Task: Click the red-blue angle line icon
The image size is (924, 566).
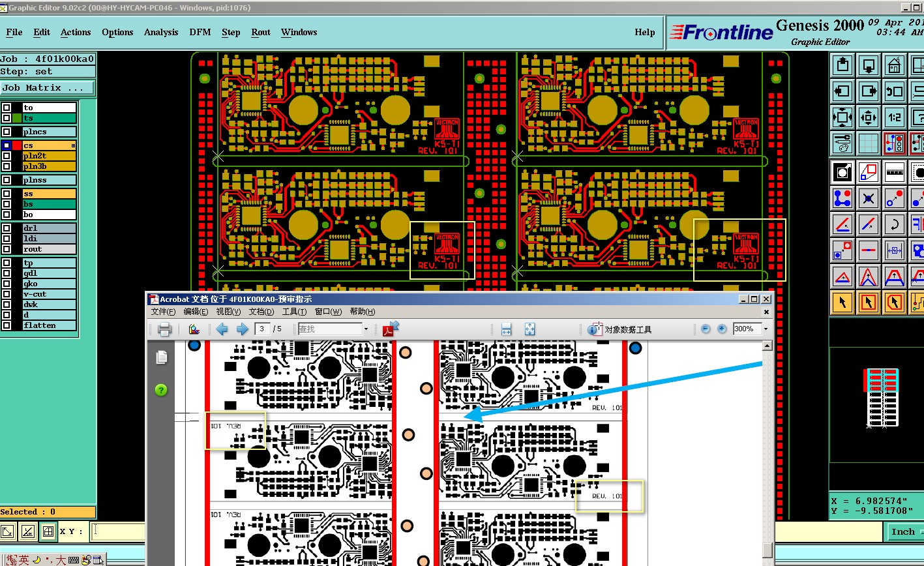Action: [843, 224]
